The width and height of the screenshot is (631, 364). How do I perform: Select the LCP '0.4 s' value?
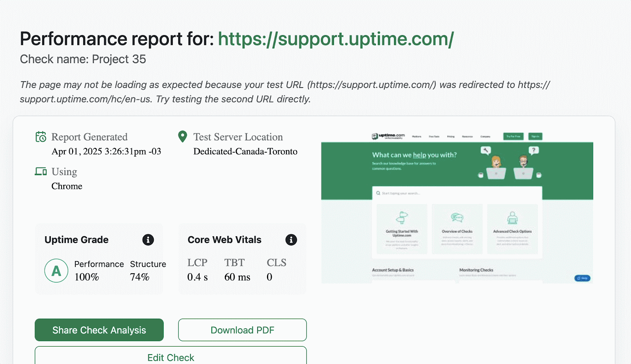(x=198, y=277)
